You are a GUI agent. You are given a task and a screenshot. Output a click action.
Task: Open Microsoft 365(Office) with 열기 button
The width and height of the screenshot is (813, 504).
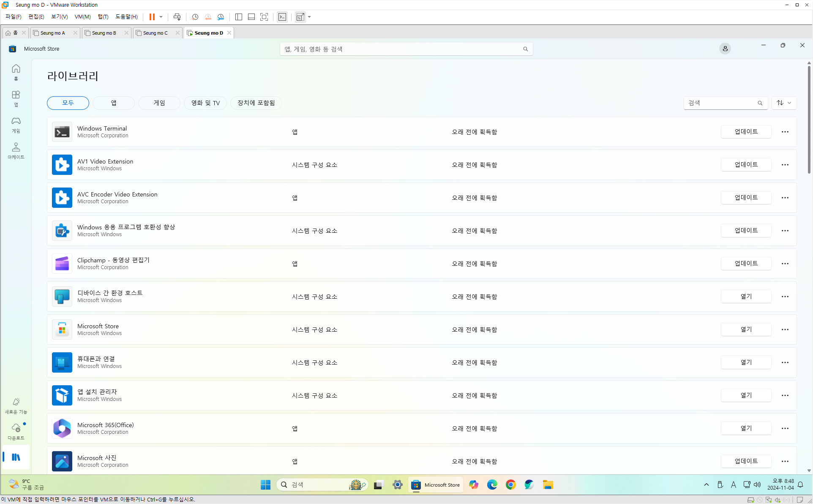coord(746,428)
